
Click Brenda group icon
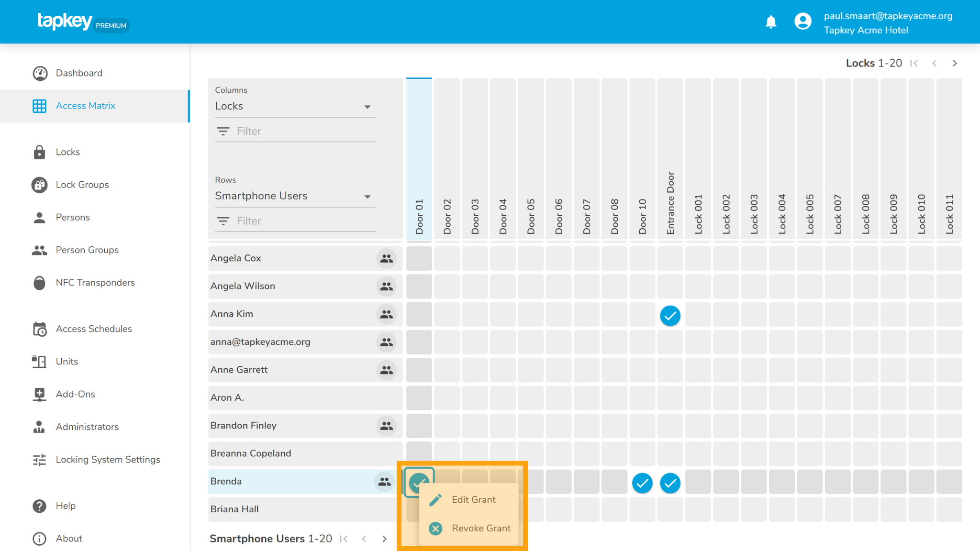[x=384, y=482]
